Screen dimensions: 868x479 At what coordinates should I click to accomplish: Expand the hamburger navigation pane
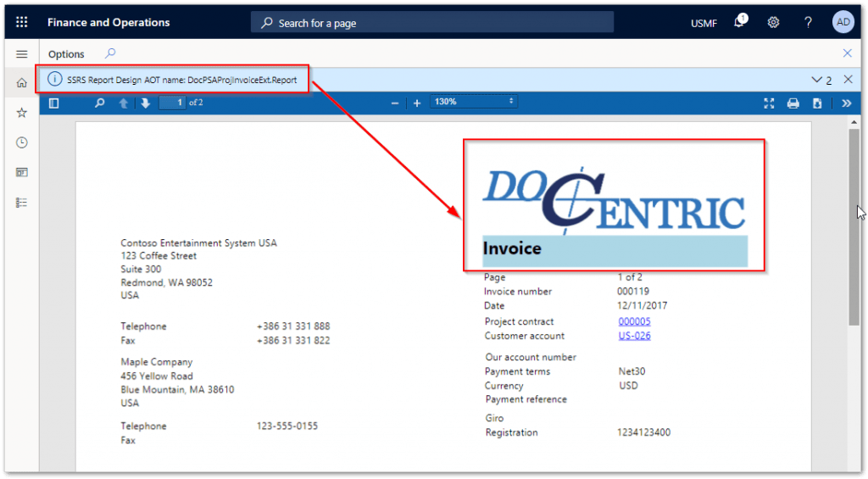[x=21, y=53]
